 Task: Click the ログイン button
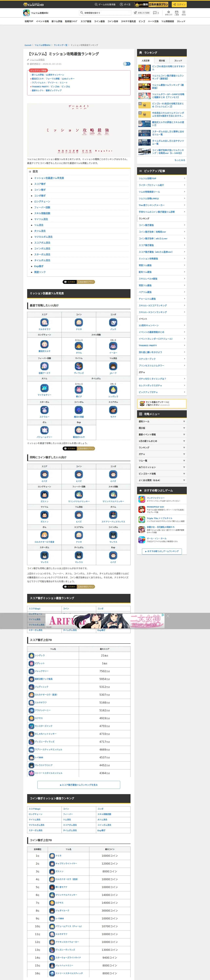pyautogui.click(x=179, y=5)
